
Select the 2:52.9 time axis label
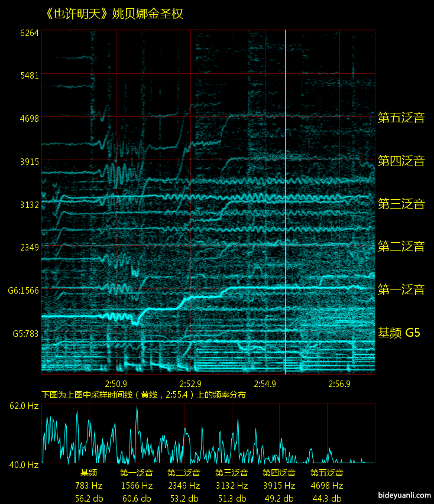pyautogui.click(x=190, y=383)
